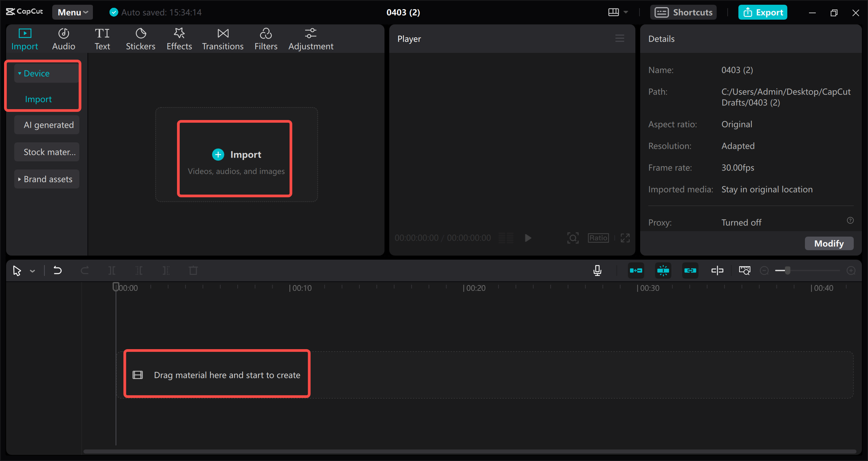
Task: Click the Undo icon in the timeline toolbar
Action: click(x=58, y=270)
